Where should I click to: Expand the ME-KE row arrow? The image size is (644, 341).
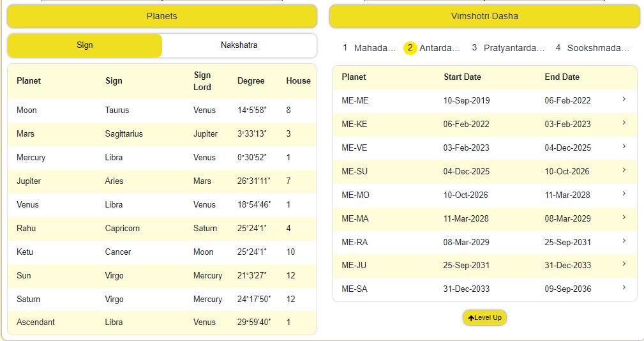pos(624,123)
